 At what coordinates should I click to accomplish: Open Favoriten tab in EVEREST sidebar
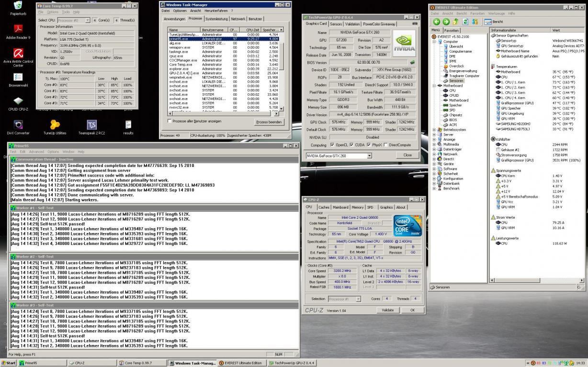tap(452, 30)
